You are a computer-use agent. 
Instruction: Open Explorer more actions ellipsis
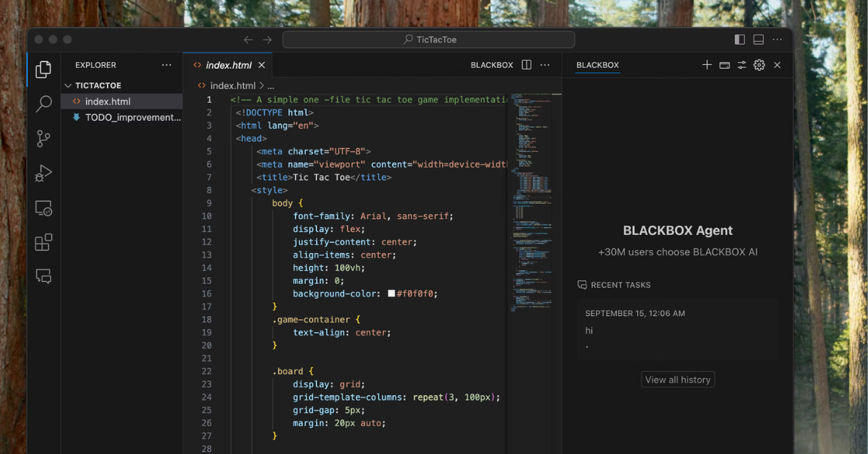(x=166, y=65)
